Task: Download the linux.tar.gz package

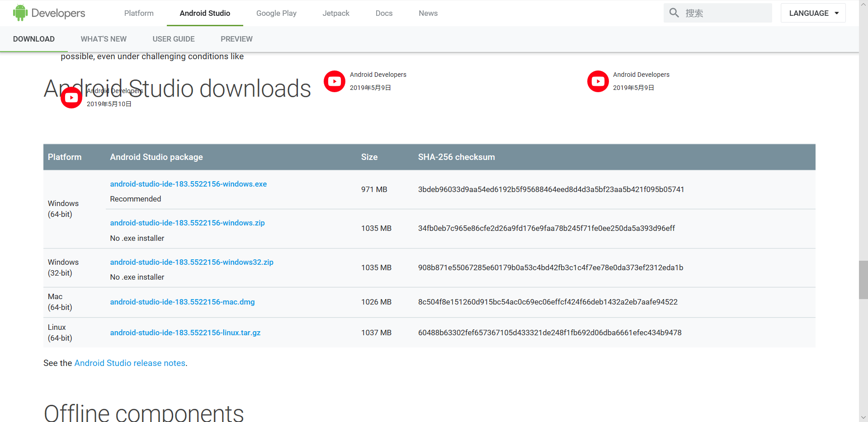Action: click(185, 333)
